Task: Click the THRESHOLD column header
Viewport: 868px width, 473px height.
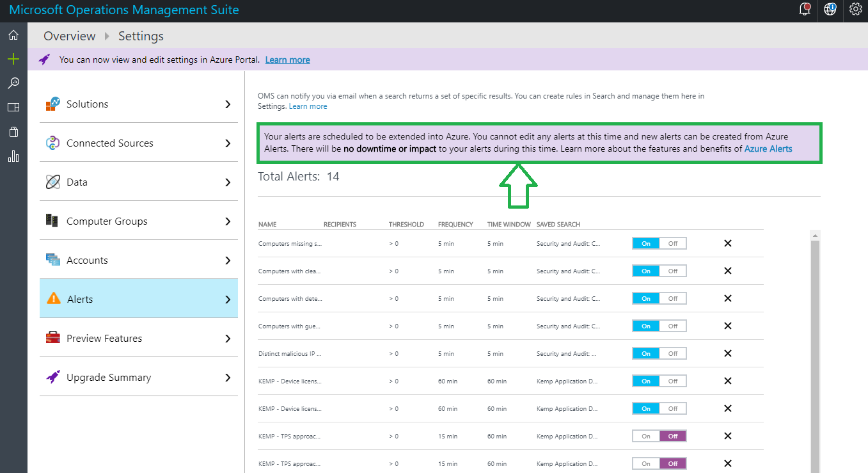Action: (406, 225)
